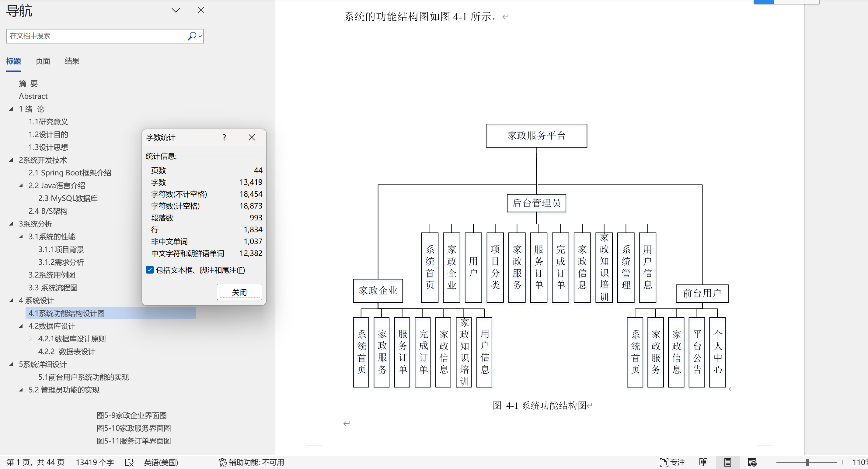Jump to 3.3 系统流程图 heading
This screenshot has height=469, width=868.
[53, 288]
